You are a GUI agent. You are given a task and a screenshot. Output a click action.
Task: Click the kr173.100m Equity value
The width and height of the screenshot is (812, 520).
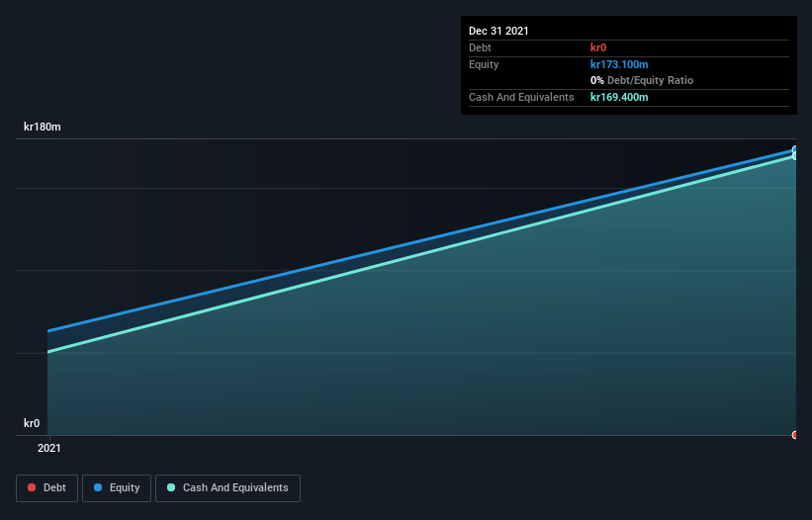pos(619,64)
